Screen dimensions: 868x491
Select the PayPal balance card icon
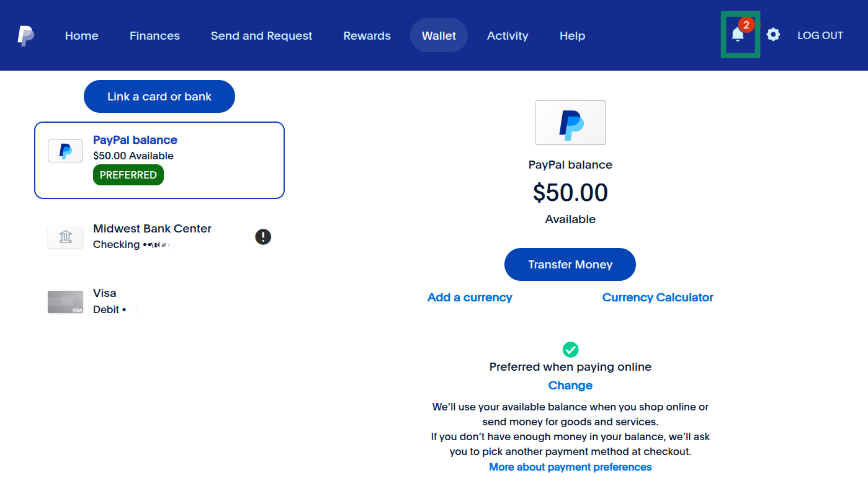pos(65,151)
